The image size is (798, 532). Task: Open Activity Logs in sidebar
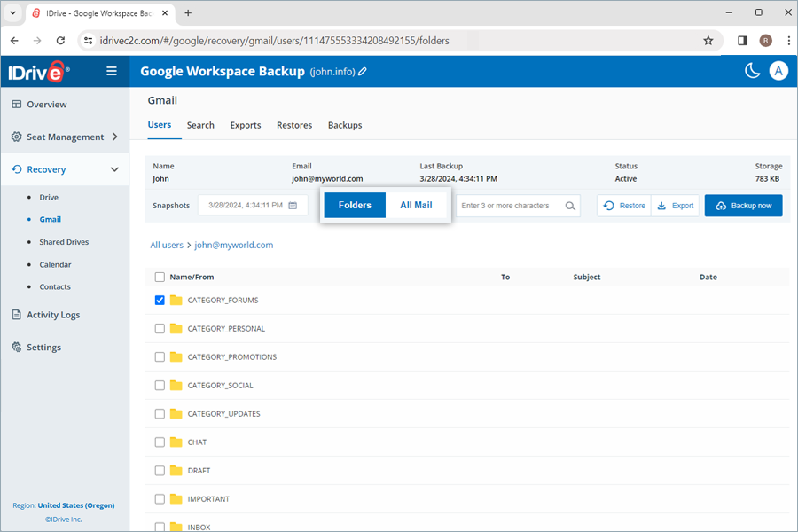[53, 315]
